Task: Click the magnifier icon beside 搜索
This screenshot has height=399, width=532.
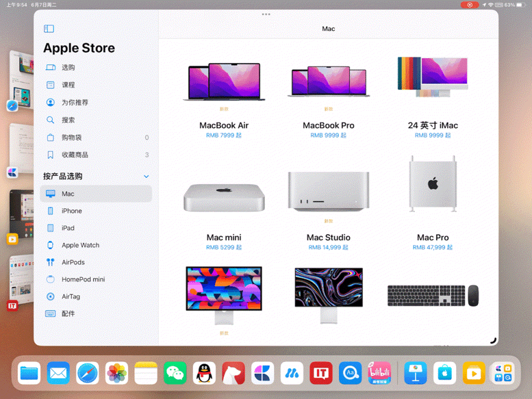Action: [50, 120]
